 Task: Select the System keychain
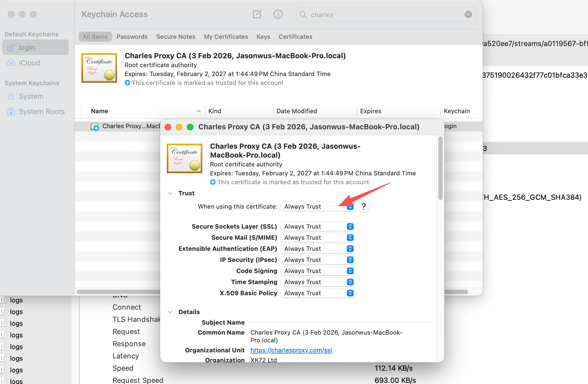[x=31, y=96]
